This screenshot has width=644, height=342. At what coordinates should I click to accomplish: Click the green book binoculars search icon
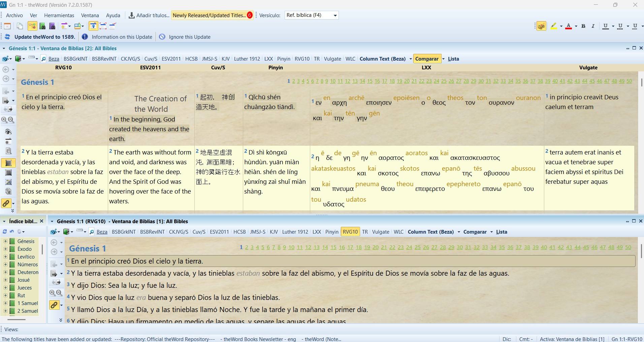point(42,26)
